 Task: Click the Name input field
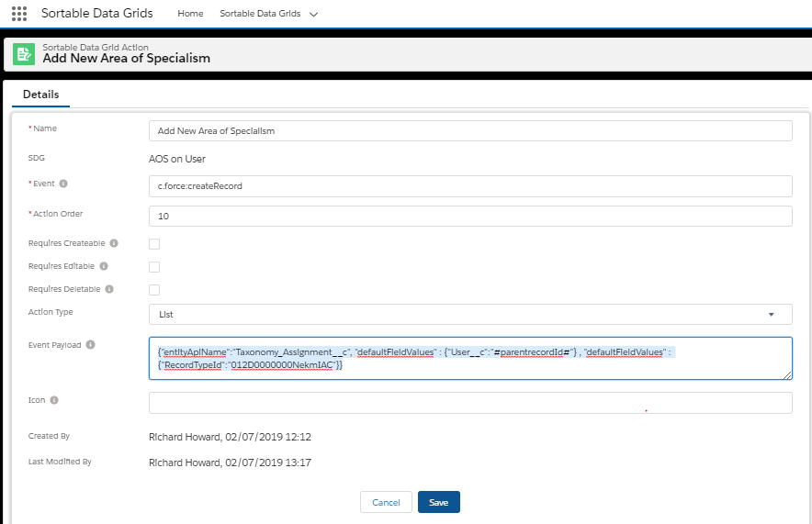point(470,131)
